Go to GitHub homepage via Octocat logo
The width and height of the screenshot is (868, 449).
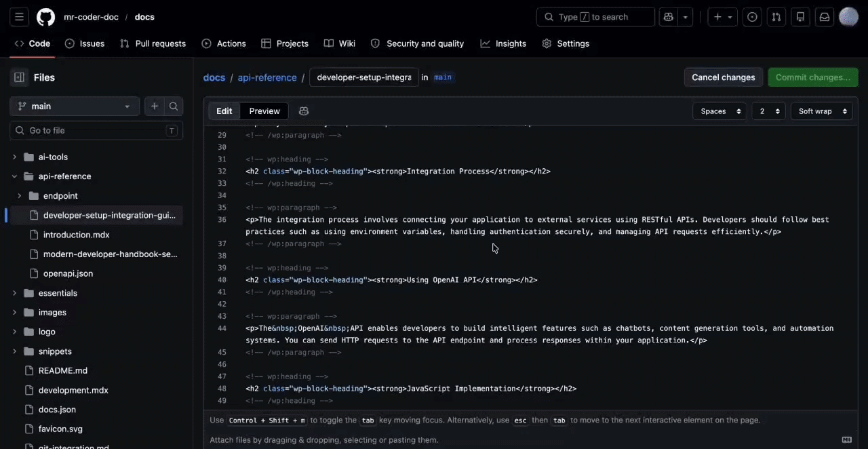(x=45, y=17)
